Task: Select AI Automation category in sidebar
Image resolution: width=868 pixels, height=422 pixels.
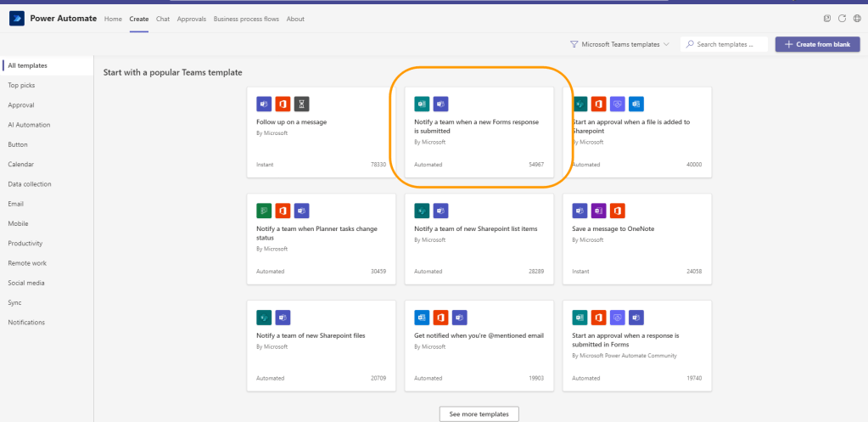Action: [x=29, y=125]
